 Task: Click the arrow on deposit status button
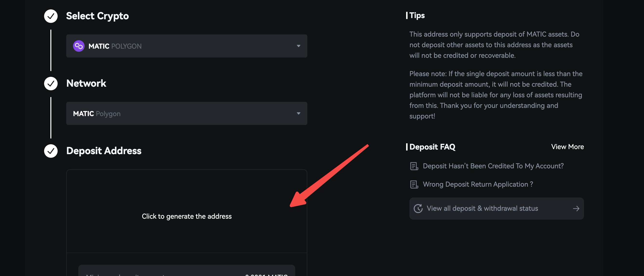click(x=576, y=208)
